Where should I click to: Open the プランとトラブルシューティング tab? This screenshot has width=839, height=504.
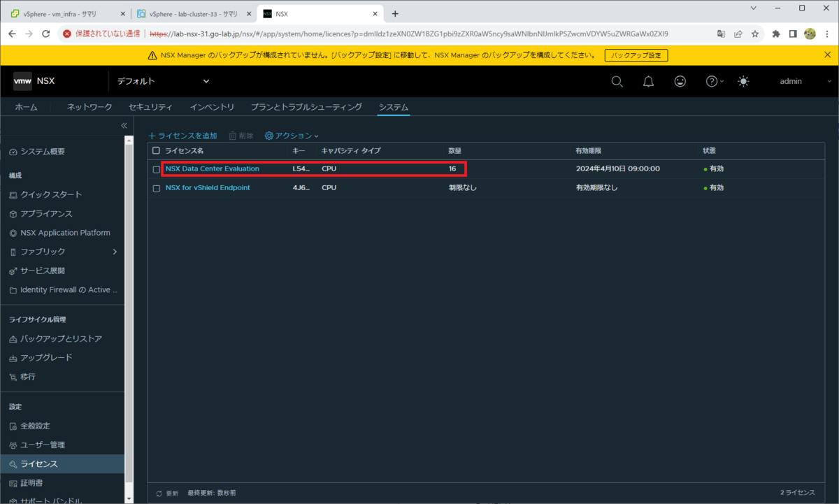coord(306,107)
